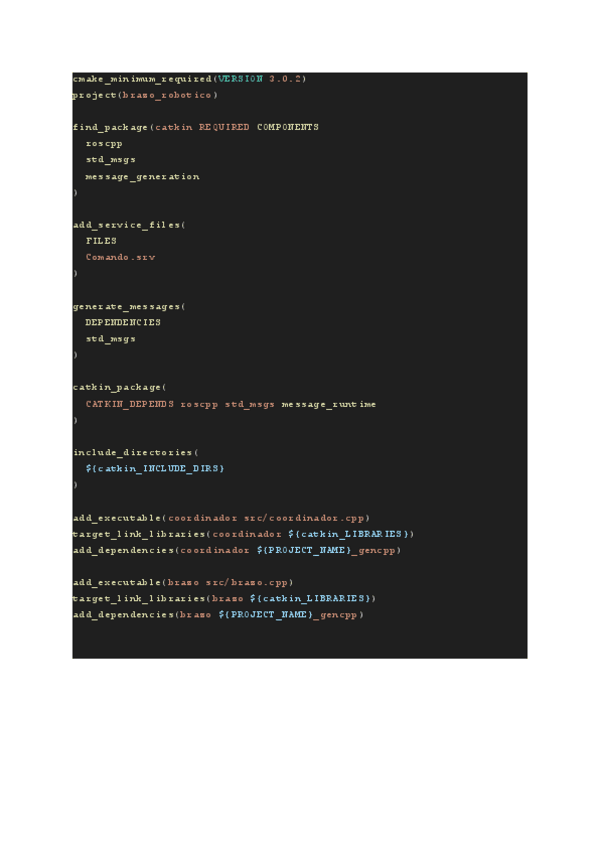Click message_runtime in CATKIN_DEPENDS line
Image resolution: width=600 pixels, height=848 pixels.
tap(328, 404)
